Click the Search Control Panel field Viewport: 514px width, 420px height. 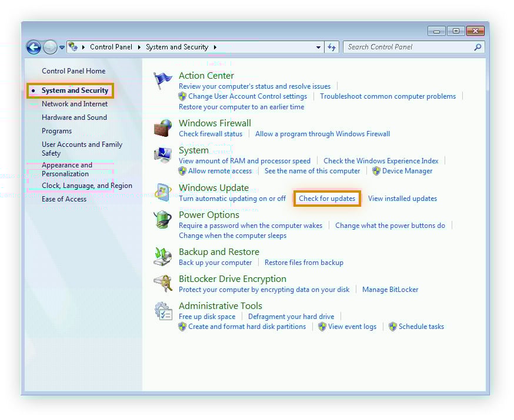pos(408,47)
